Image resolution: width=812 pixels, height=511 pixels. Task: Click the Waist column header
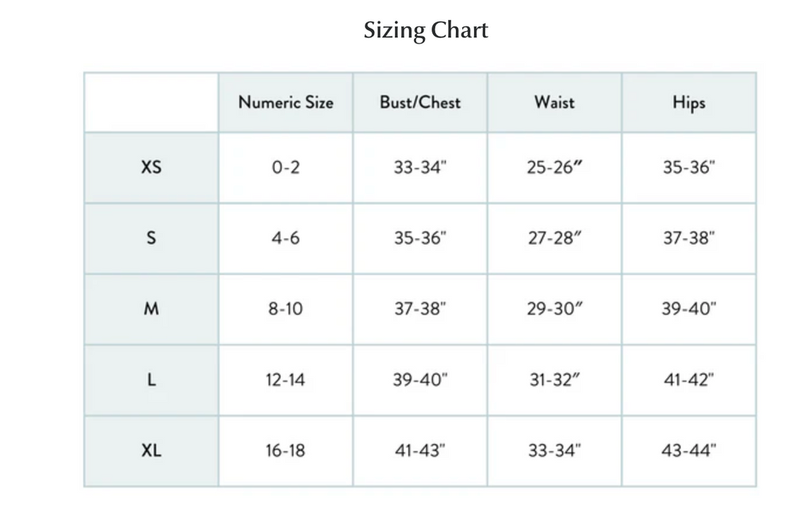pyautogui.click(x=554, y=102)
